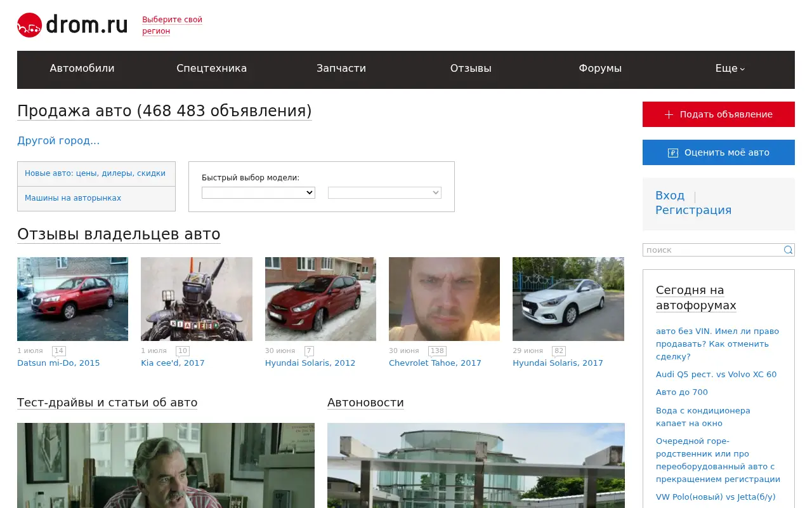Viewport: 812px width, 508px height.
Task: Click the Регистрация link
Action: click(693, 210)
